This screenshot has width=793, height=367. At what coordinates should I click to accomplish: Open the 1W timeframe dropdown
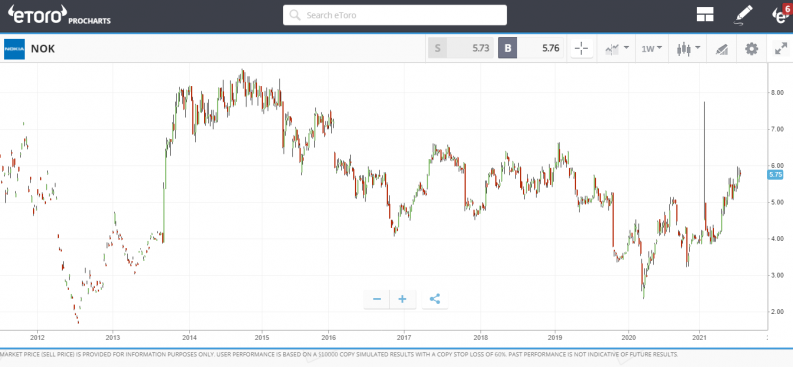[x=652, y=49]
